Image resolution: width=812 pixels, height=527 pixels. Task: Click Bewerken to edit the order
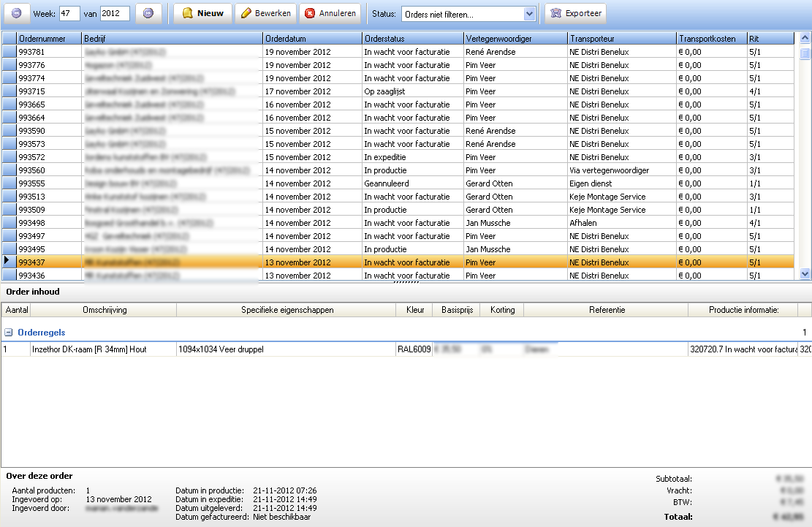(x=265, y=13)
